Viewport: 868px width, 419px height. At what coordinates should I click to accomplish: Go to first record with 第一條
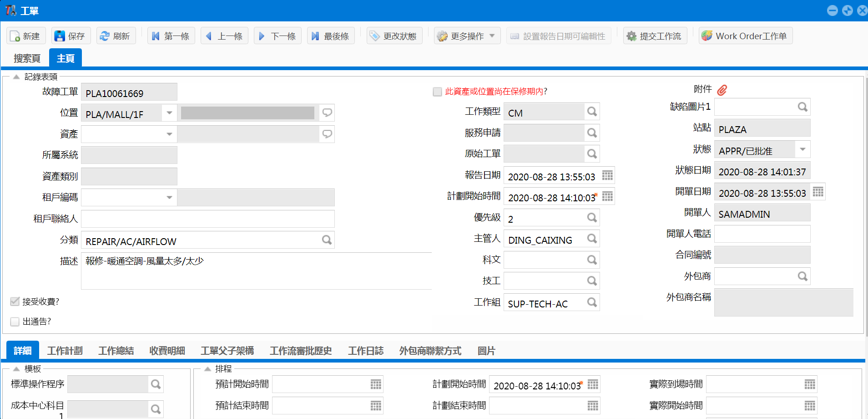coord(171,36)
